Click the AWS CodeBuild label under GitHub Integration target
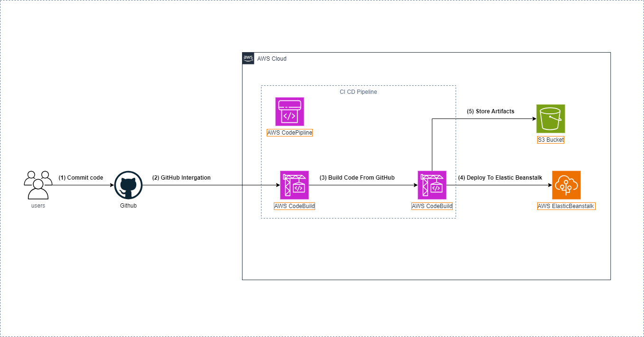Image resolution: width=644 pixels, height=337 pixels. coord(294,206)
